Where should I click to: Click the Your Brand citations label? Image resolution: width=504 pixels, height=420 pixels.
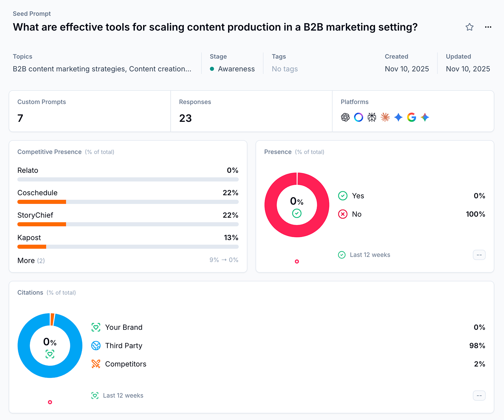coord(124,327)
